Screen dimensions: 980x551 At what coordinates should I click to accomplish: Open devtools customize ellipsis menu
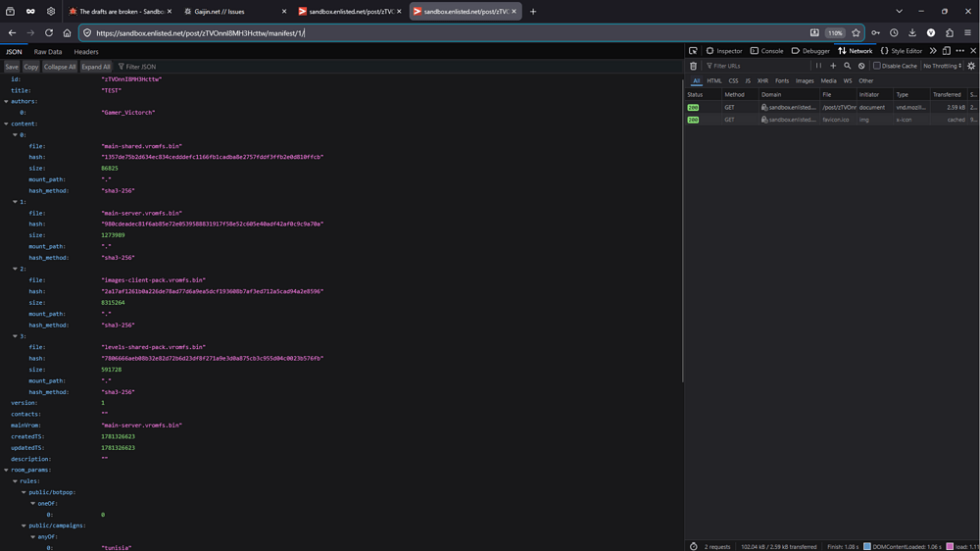tap(960, 51)
